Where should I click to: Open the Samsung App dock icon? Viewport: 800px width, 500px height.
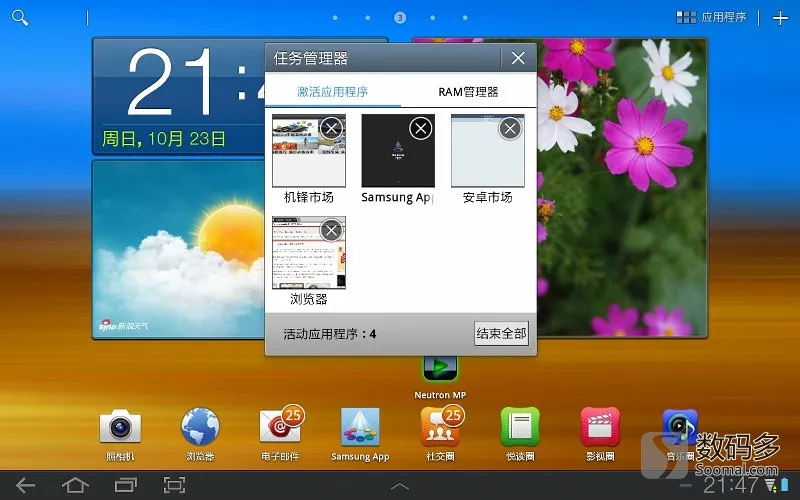coord(360,428)
